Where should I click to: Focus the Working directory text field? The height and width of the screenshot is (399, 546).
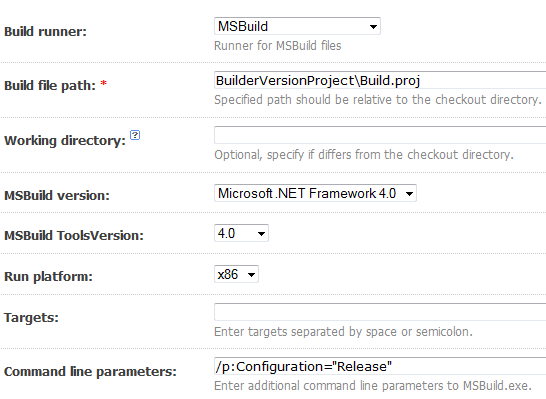pyautogui.click(x=380, y=135)
